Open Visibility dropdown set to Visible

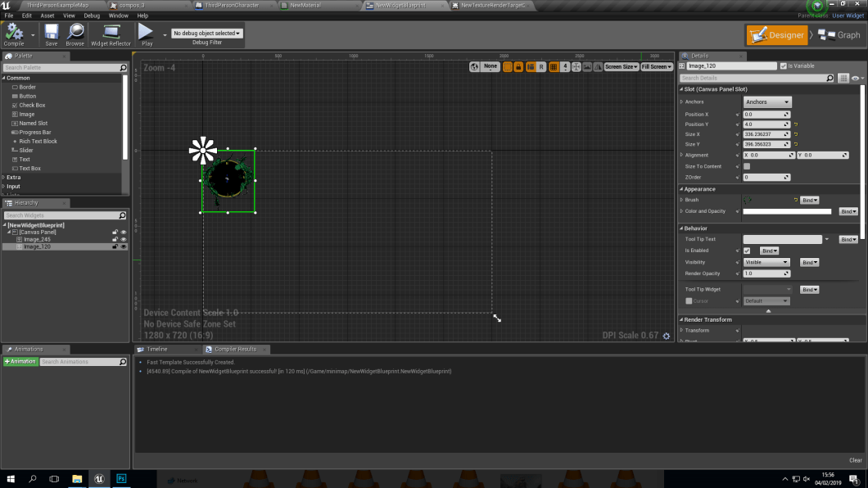766,262
